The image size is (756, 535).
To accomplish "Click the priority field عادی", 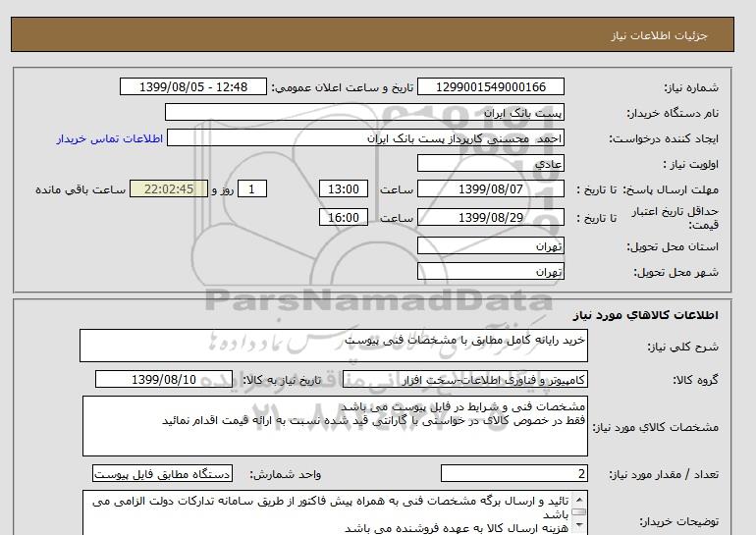I will click(x=490, y=163).
